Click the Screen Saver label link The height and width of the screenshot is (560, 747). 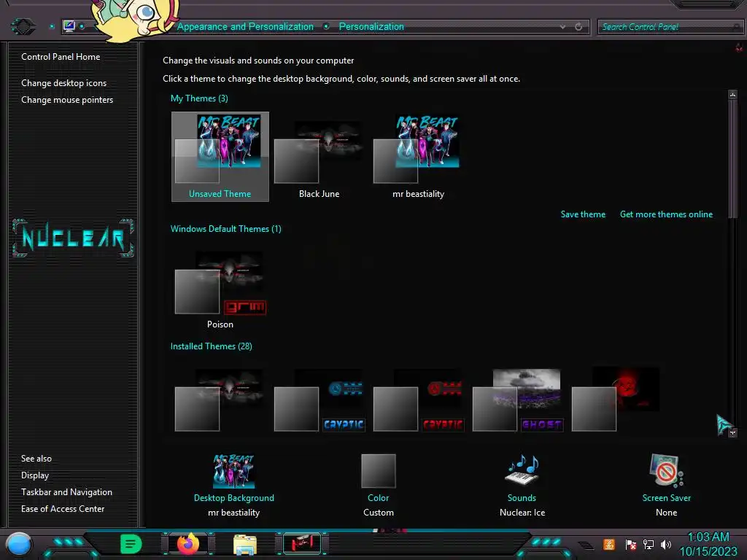(667, 497)
